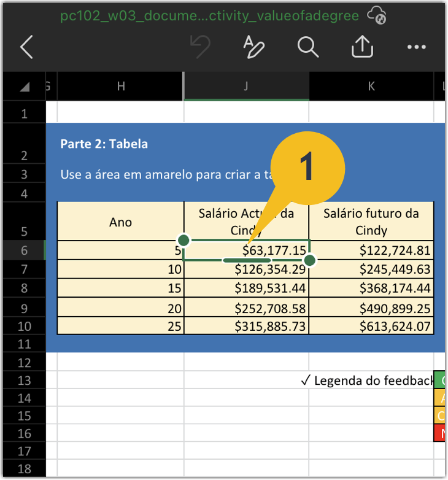Select row 6 header

[x=24, y=250]
